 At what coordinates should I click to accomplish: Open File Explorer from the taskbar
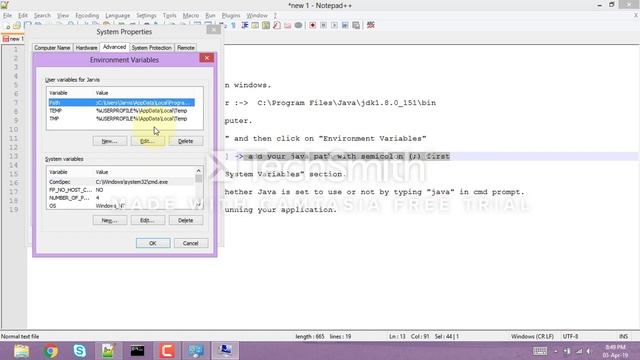click(x=21, y=351)
